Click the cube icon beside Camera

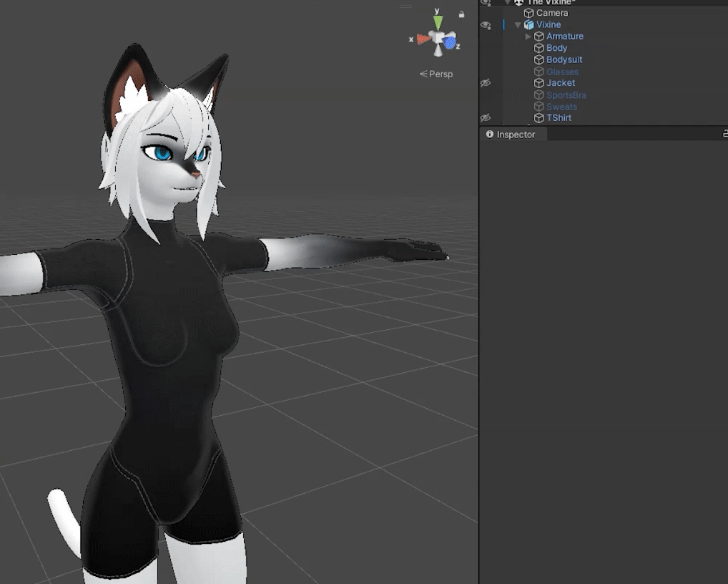pos(528,13)
